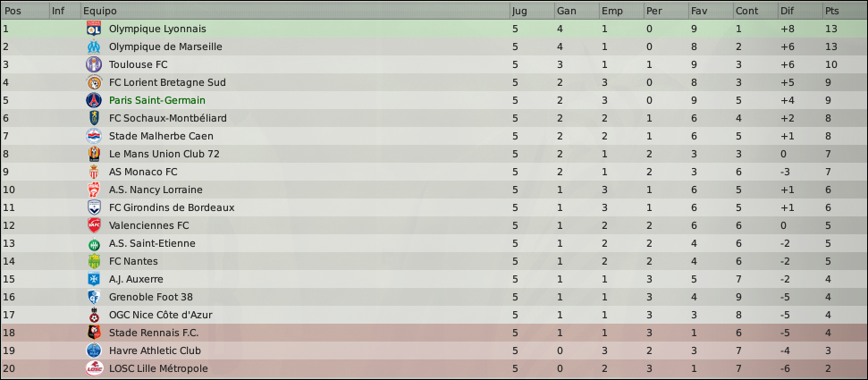This screenshot has height=380, width=868.
Task: Click the Stade Rennais F.C. badge
Action: 94,333
